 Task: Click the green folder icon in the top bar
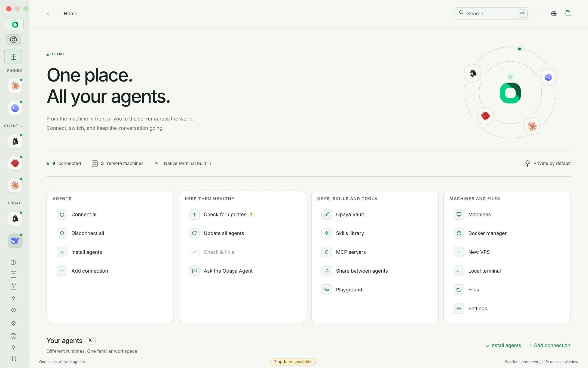pyautogui.click(x=568, y=13)
